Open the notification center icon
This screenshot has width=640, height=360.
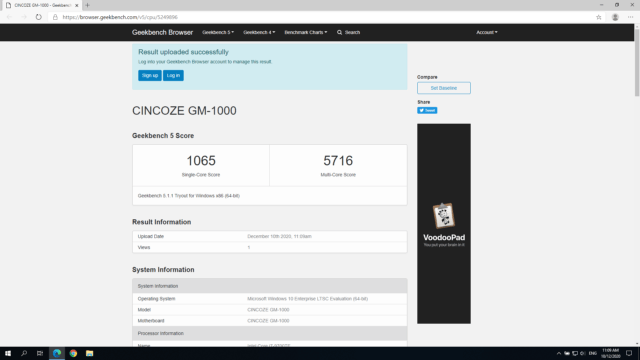(629, 353)
